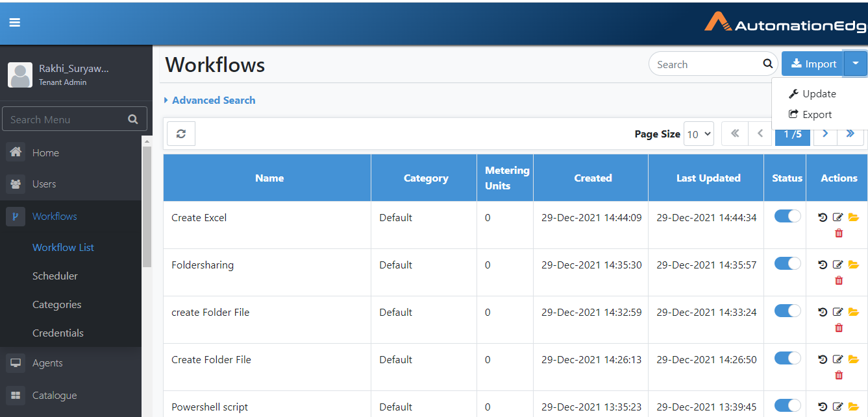View history of create Folder File (14:32:59)

(823, 313)
